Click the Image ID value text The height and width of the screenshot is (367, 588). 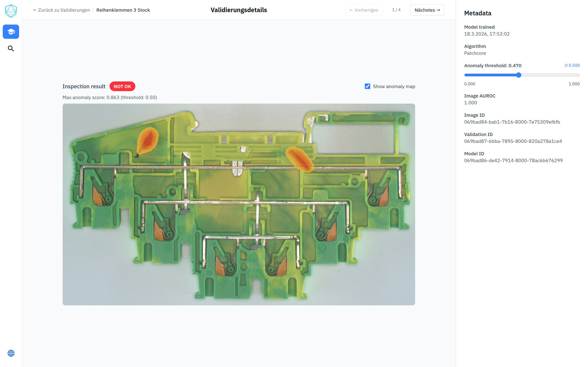pyautogui.click(x=512, y=122)
